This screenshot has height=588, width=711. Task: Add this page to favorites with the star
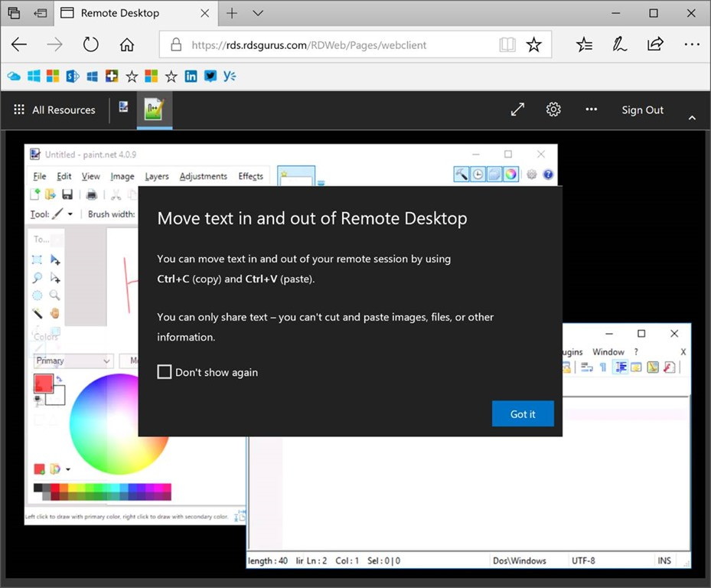[533, 44]
